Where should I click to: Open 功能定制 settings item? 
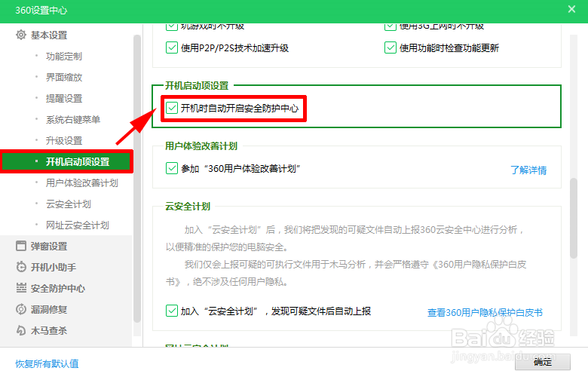point(64,57)
